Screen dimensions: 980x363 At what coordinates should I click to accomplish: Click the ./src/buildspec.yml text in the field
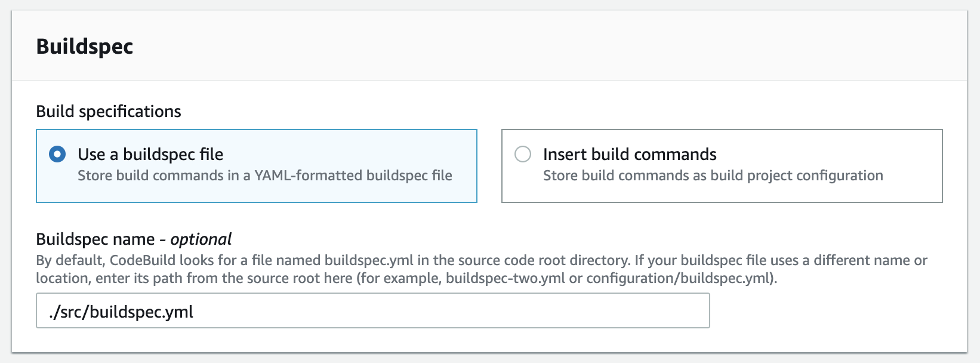pyautogui.click(x=122, y=312)
